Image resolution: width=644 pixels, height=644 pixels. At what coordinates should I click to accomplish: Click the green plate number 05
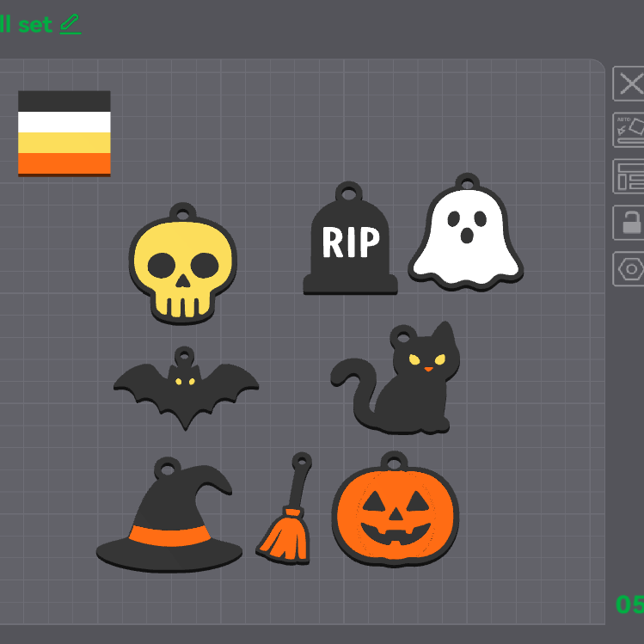(x=629, y=604)
